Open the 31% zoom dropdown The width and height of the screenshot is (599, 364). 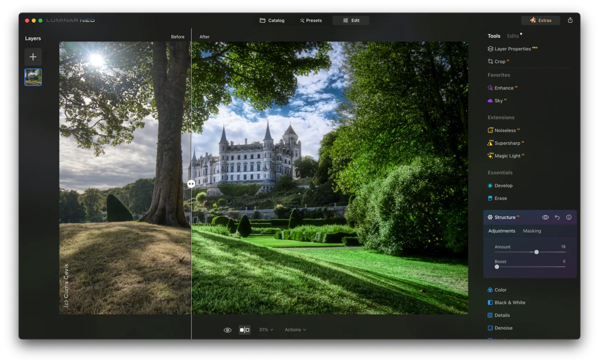point(266,330)
